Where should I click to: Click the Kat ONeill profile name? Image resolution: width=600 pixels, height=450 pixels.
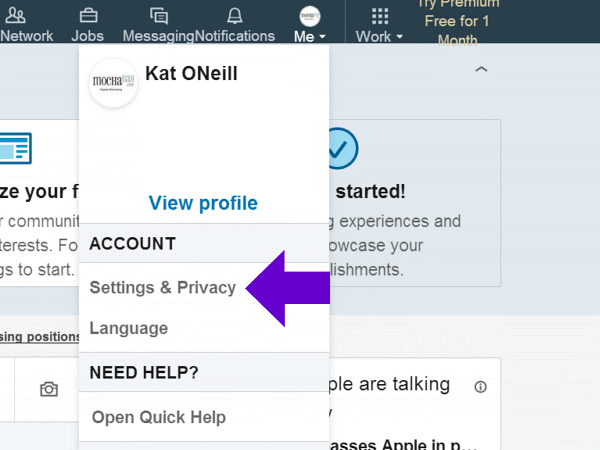coord(192,73)
